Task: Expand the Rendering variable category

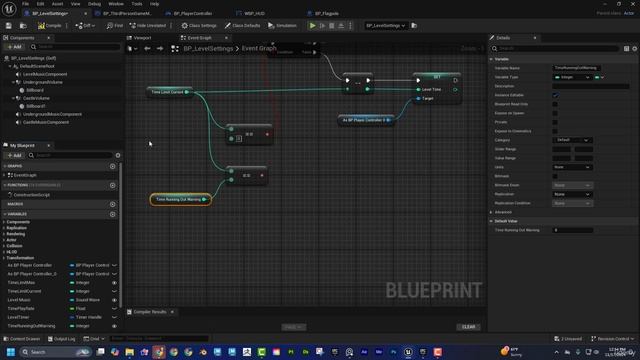Action: 4,234
